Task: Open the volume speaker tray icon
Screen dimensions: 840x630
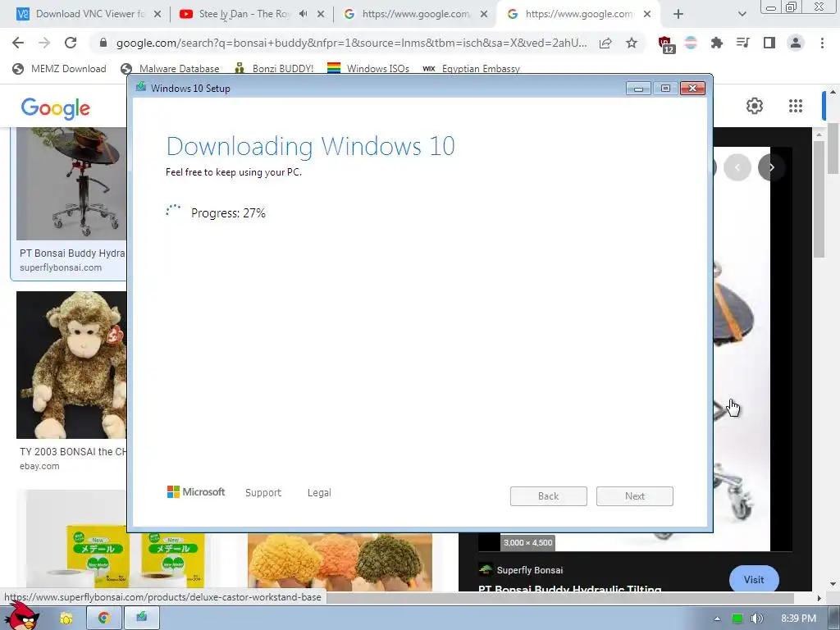Action: click(757, 619)
